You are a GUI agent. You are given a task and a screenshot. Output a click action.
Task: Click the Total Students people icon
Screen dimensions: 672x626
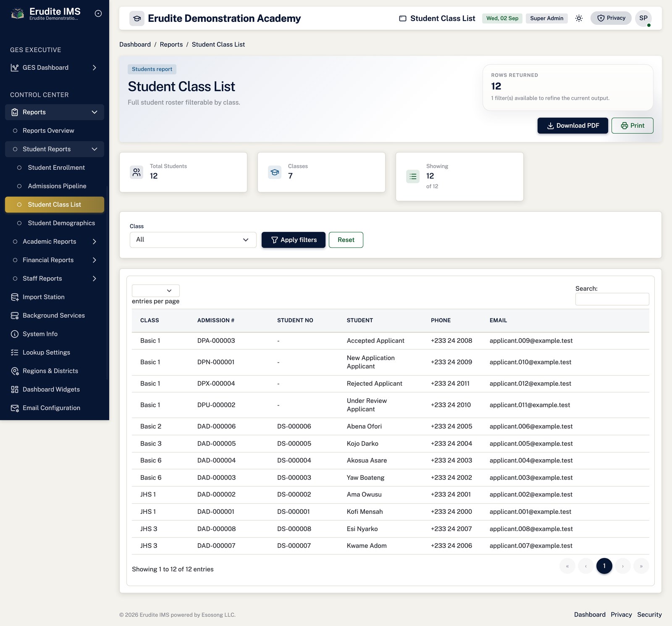click(136, 172)
